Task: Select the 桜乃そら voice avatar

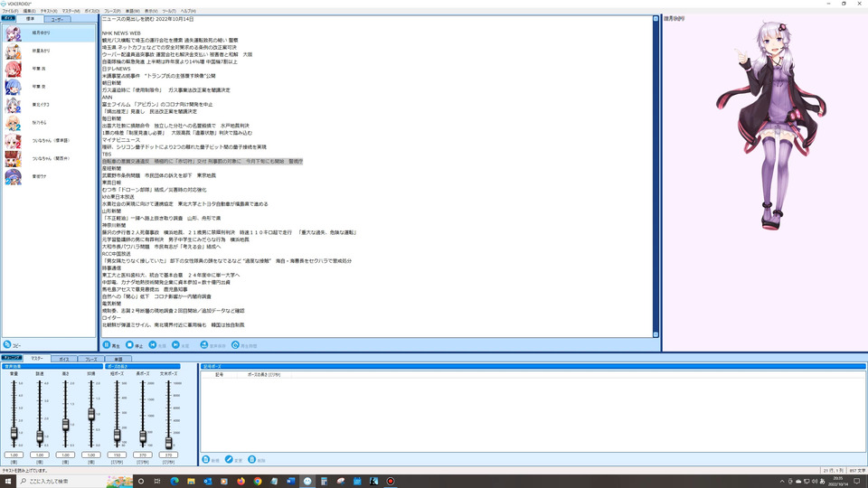Action: tap(13, 123)
